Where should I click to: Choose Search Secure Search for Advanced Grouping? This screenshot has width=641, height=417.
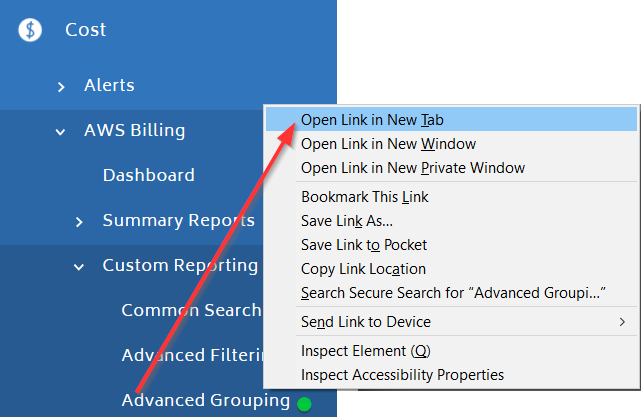pyautogui.click(x=451, y=293)
